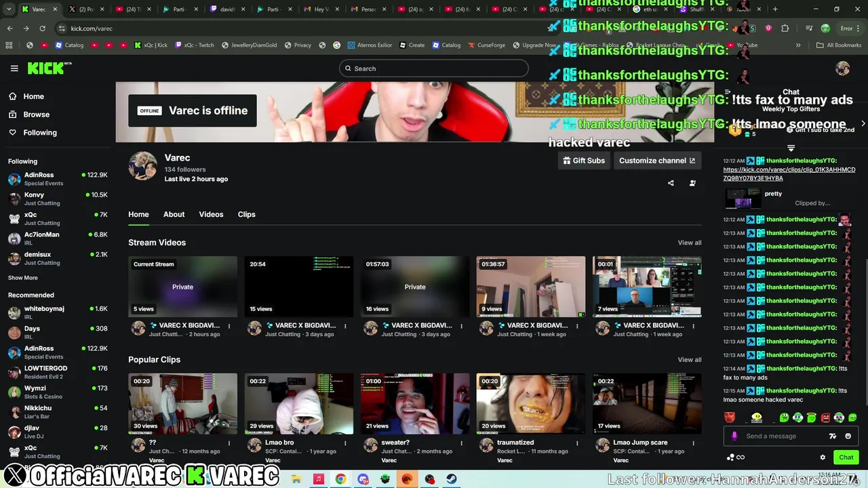Click the kick.com/varec address bar
Image resolution: width=868 pixels, height=488 pixels.
tap(305, 28)
